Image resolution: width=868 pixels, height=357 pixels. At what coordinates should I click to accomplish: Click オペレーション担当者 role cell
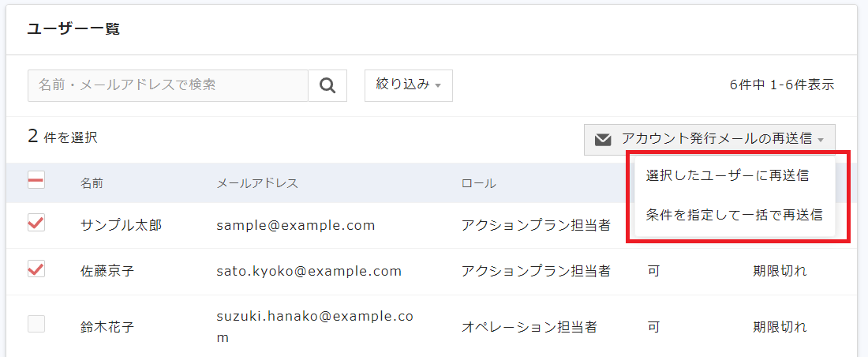click(529, 327)
